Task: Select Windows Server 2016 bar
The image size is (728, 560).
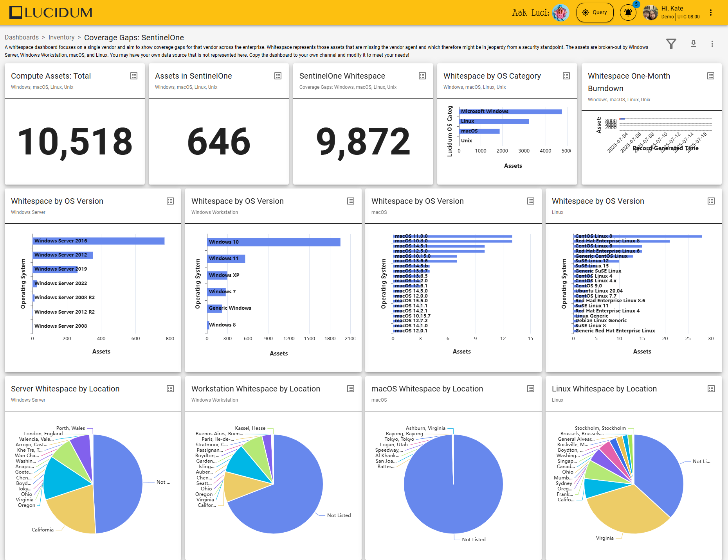Action: point(99,241)
